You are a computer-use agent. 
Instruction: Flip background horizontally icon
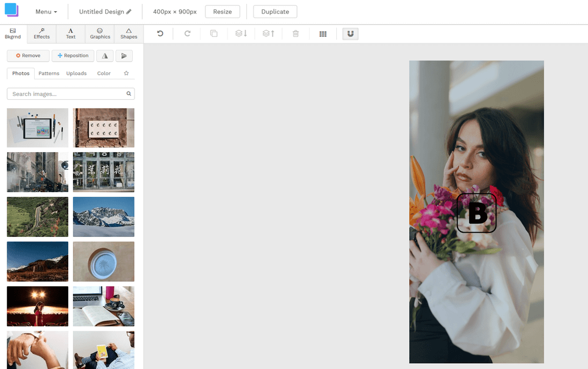coord(105,56)
